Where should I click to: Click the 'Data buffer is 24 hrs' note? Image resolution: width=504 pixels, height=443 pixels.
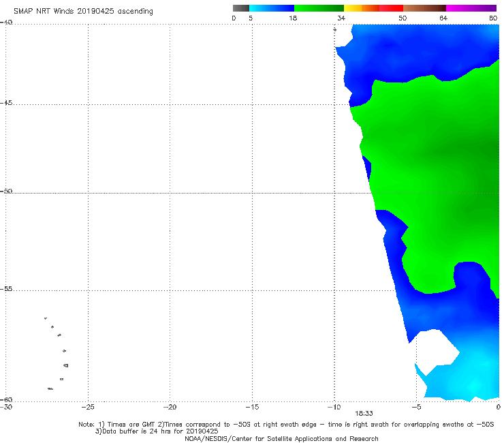tap(157, 431)
